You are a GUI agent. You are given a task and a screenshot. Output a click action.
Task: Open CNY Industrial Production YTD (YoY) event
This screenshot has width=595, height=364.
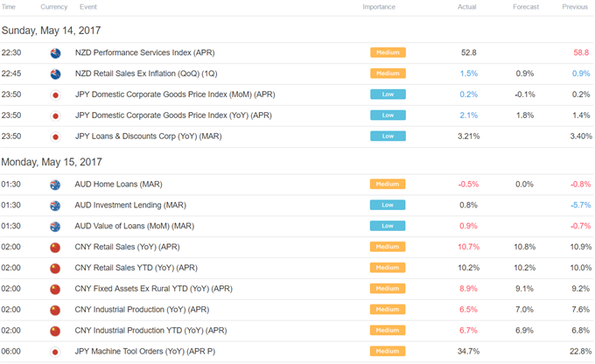pos(150,330)
